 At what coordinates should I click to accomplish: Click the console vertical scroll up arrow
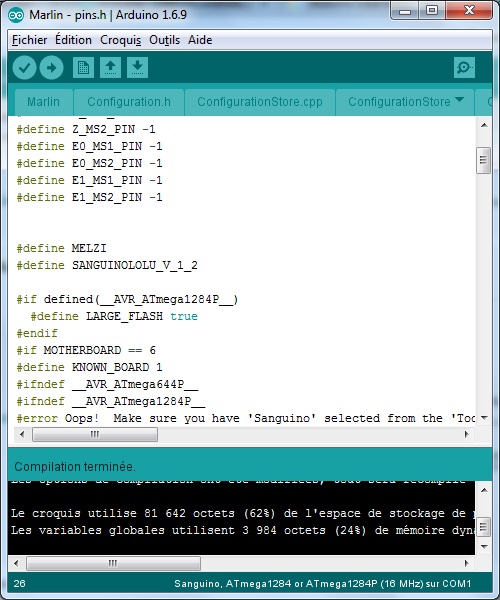[x=484, y=490]
